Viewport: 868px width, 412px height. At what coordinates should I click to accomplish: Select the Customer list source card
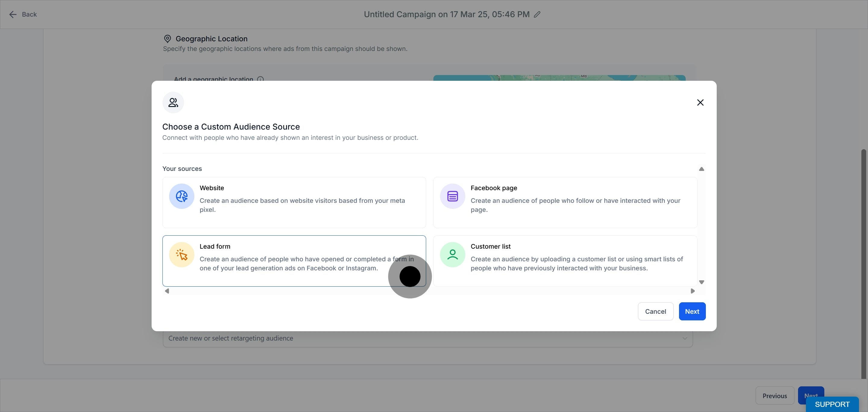(x=565, y=261)
